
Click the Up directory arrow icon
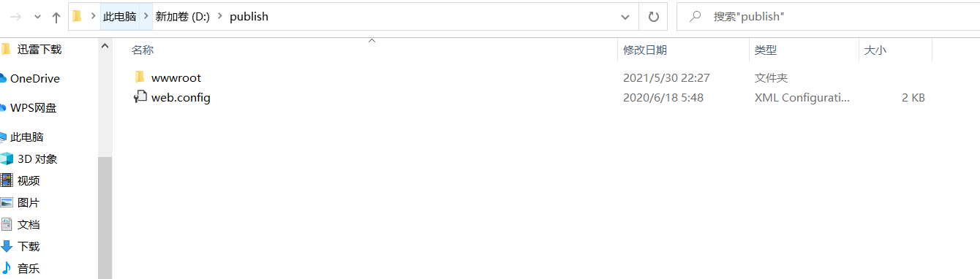(x=56, y=17)
